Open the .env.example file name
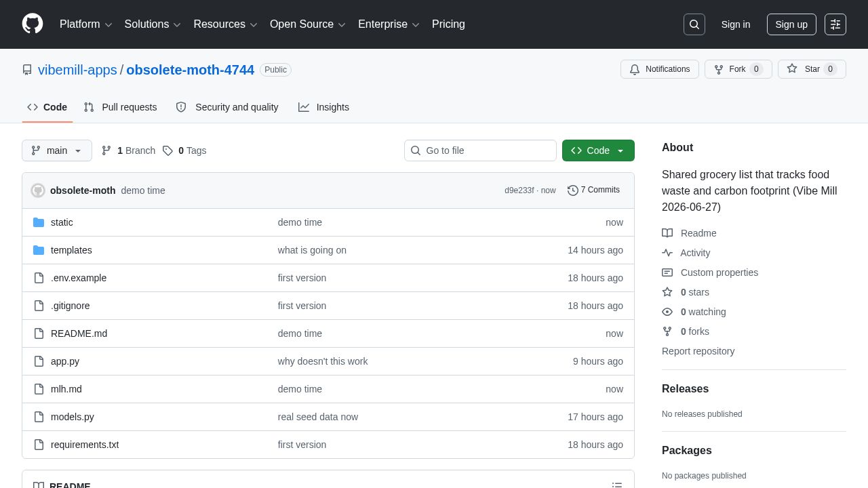This screenshot has height=488, width=868. 79,278
